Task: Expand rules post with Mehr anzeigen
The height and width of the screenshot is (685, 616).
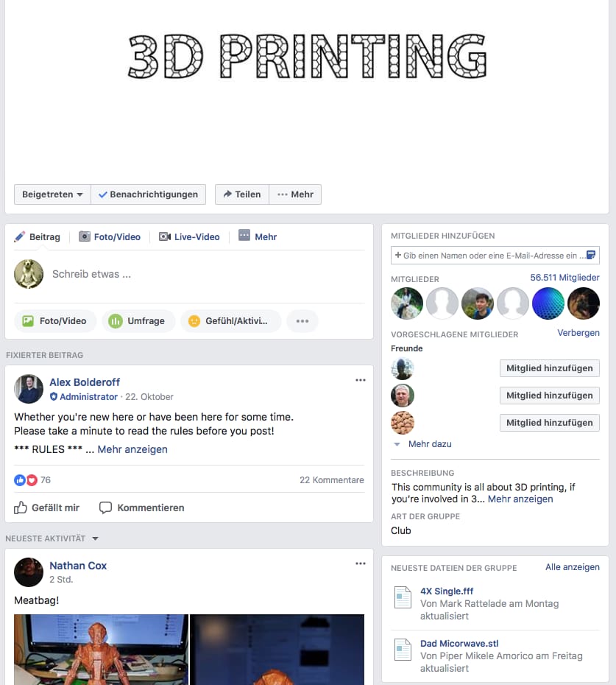Action: click(x=132, y=449)
